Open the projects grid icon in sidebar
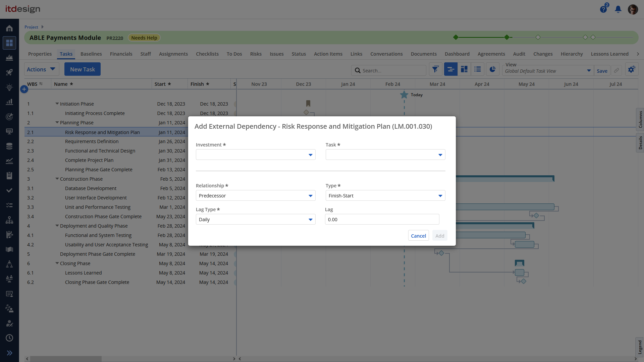Image resolution: width=644 pixels, height=362 pixels. point(9,43)
